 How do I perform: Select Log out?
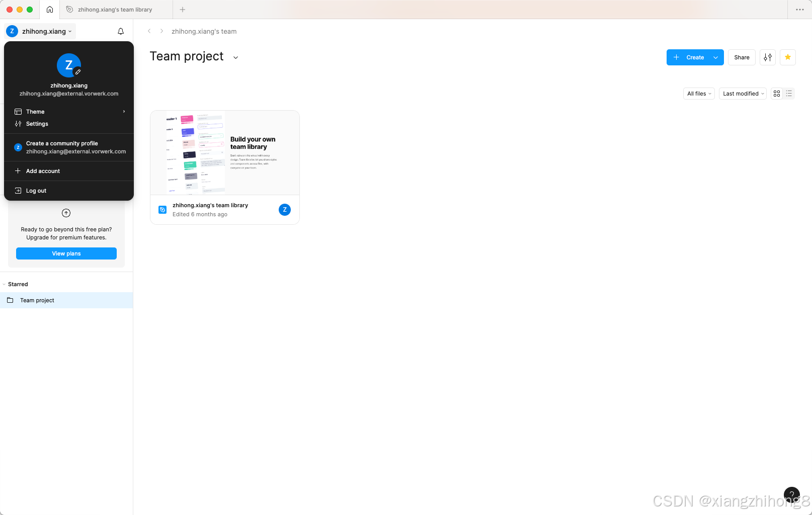click(x=69, y=191)
